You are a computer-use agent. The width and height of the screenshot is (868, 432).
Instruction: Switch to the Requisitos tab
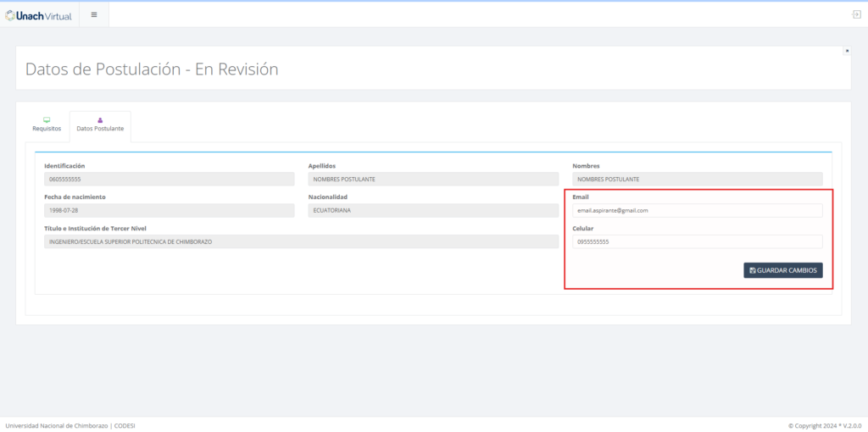point(47,129)
